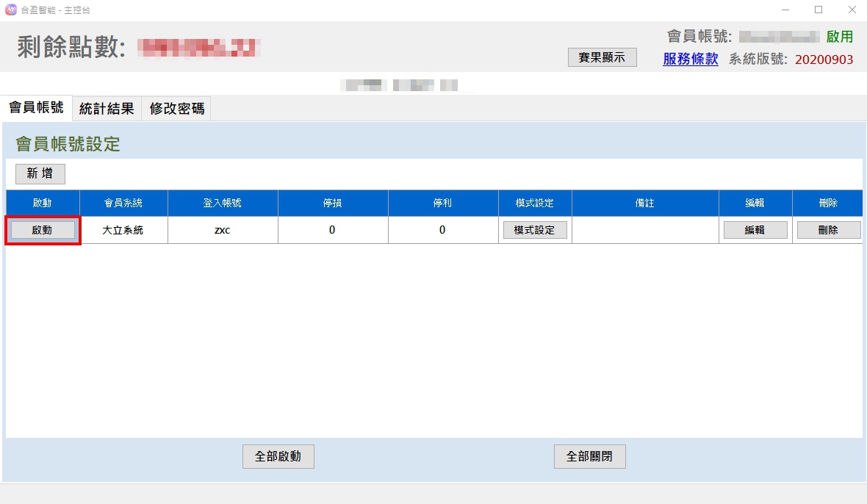The height and width of the screenshot is (504, 867).
Task: Click the app icon in title bar
Action: (x=10, y=10)
